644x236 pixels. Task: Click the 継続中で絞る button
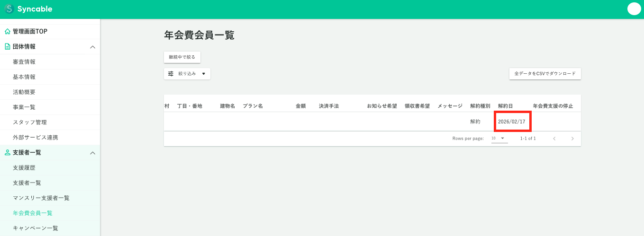click(182, 57)
